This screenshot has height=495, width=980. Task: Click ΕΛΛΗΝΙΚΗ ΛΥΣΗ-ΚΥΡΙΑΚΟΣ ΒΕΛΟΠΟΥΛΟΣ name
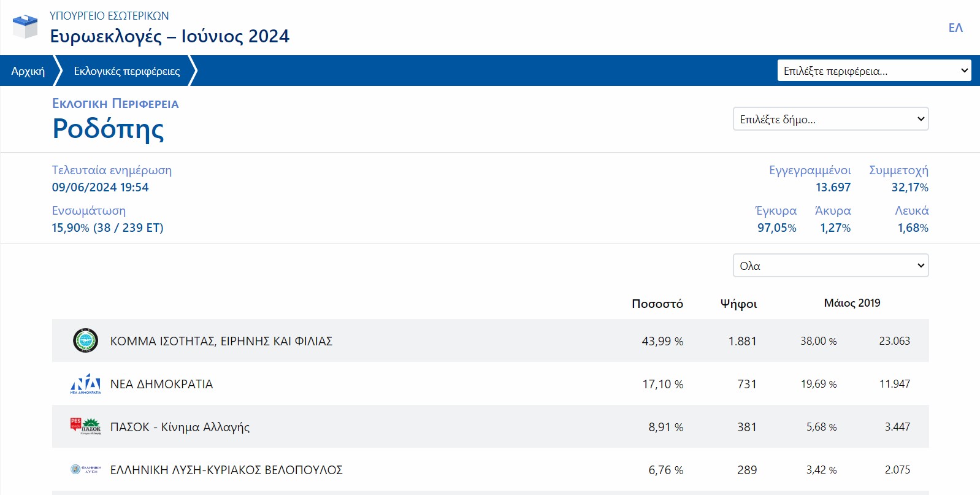[226, 470]
